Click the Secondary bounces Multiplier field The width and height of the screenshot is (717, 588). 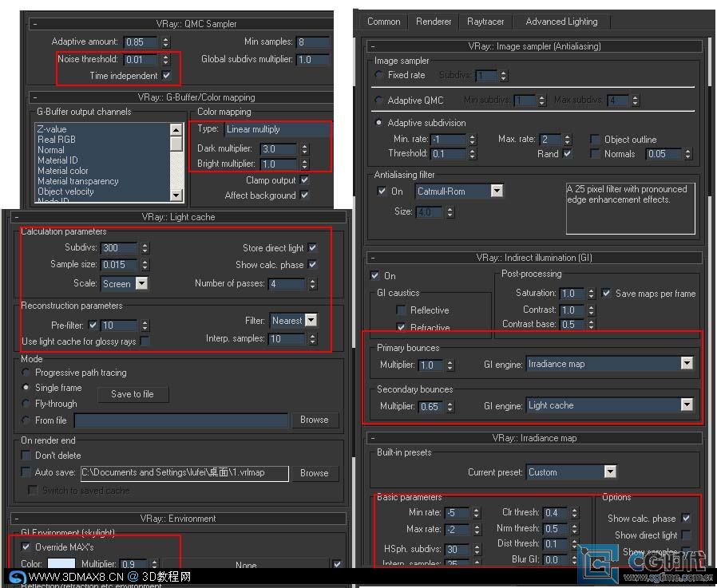click(x=430, y=406)
